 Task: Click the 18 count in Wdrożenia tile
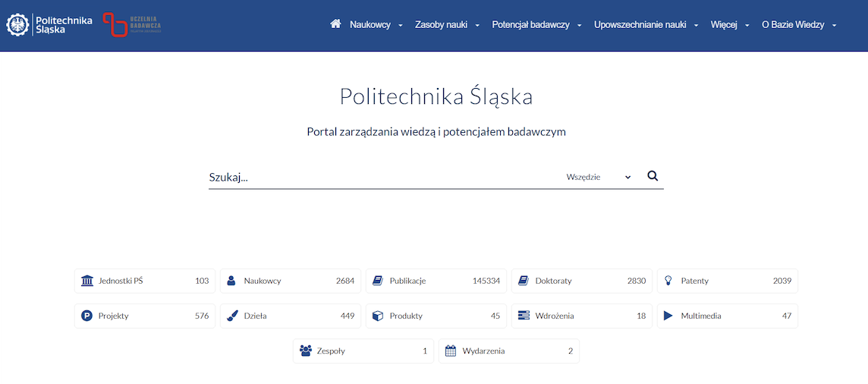pyautogui.click(x=641, y=316)
